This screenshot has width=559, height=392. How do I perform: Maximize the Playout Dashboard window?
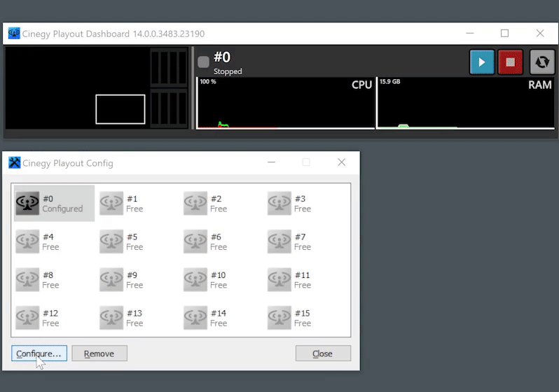[504, 34]
